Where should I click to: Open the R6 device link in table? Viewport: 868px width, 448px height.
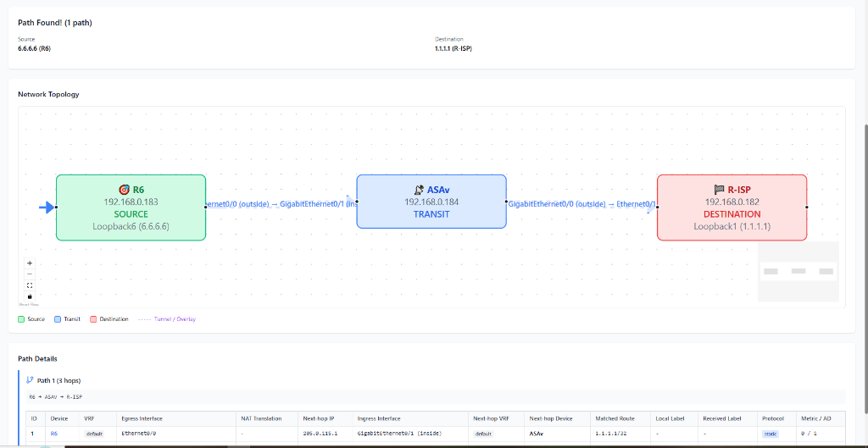[x=53, y=434]
